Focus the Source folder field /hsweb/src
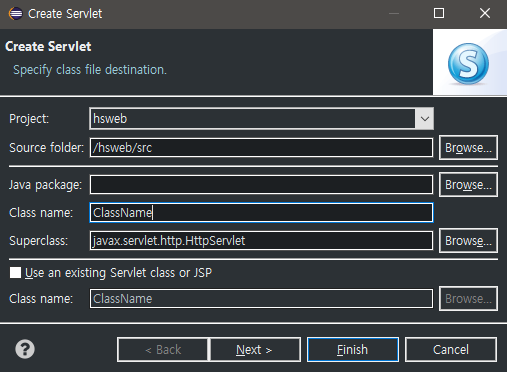 (x=261, y=148)
